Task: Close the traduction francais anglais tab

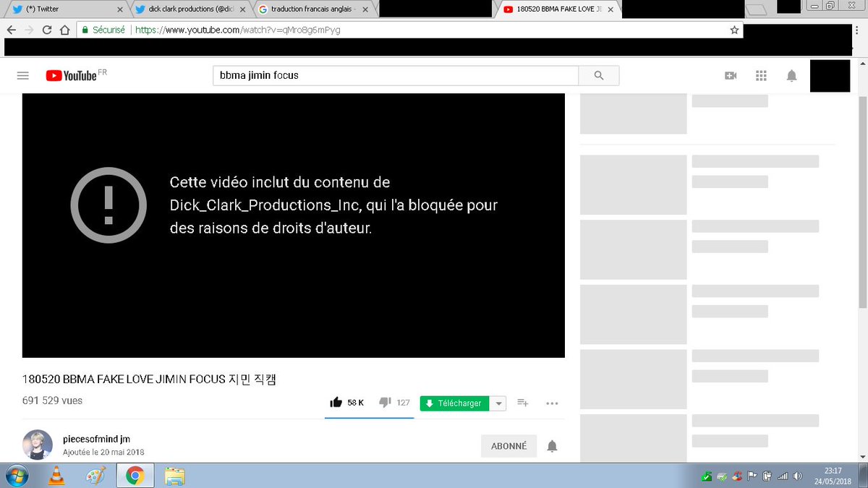Action: pyautogui.click(x=365, y=9)
